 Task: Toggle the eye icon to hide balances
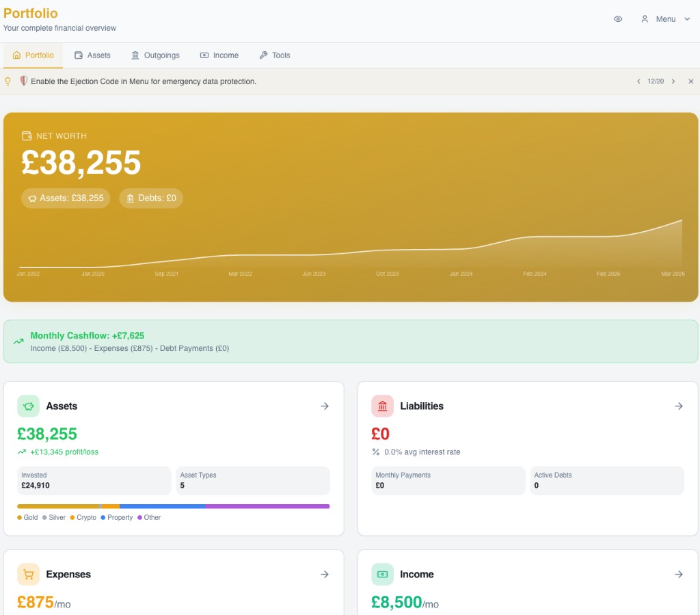(x=618, y=19)
